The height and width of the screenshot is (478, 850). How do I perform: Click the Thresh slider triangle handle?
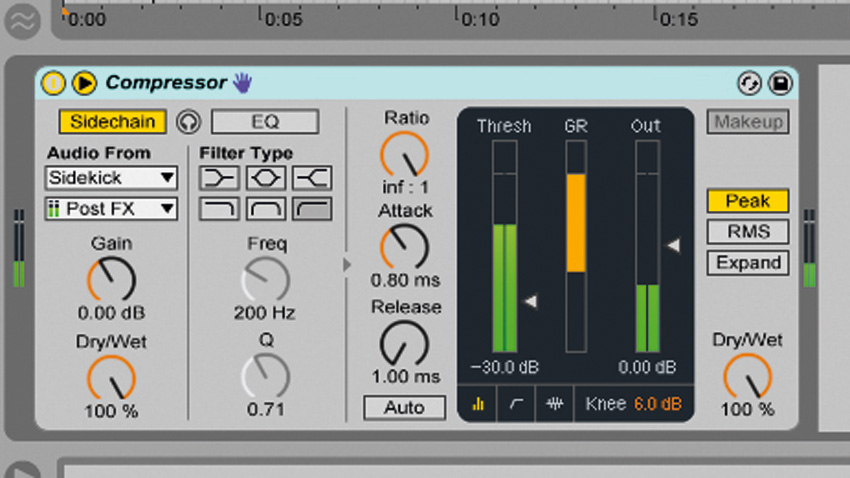pyautogui.click(x=531, y=301)
